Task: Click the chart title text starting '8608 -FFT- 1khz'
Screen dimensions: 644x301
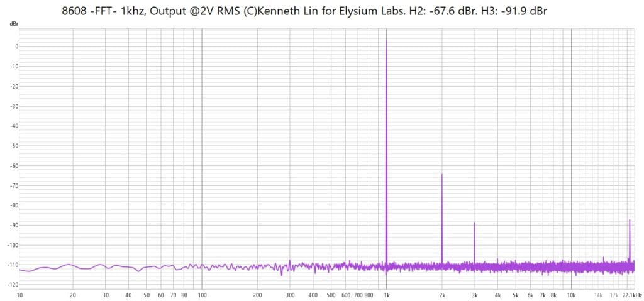Action: (x=304, y=11)
